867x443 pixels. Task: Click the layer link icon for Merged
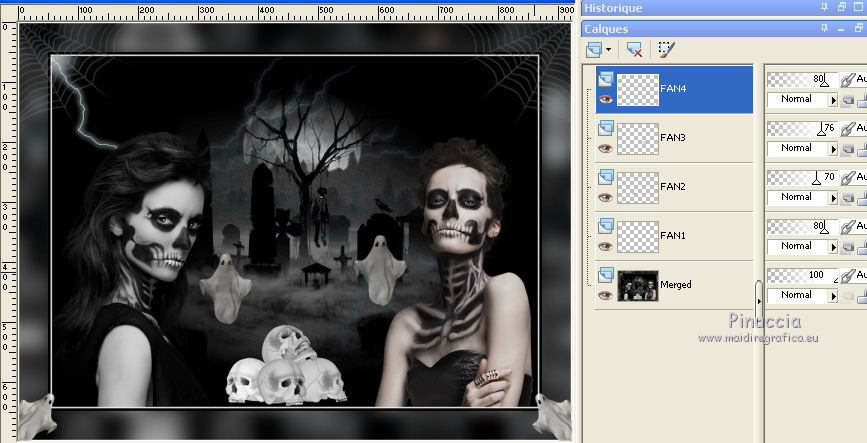click(x=848, y=276)
